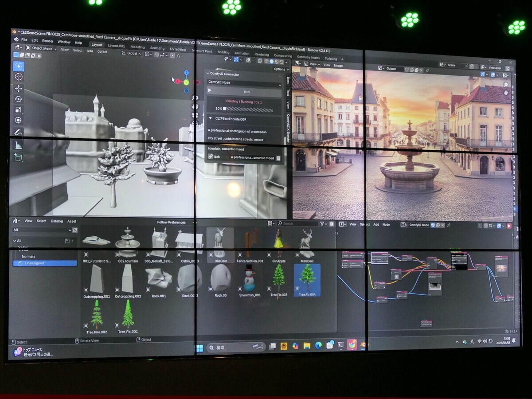532x399 pixels.
Task: Select the Normals catalog
Action: coord(28,256)
